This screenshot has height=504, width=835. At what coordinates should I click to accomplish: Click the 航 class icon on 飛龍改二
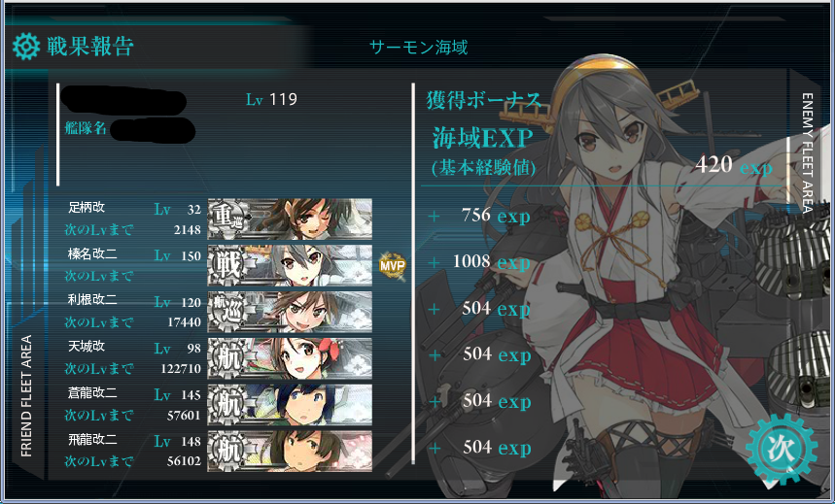(227, 451)
